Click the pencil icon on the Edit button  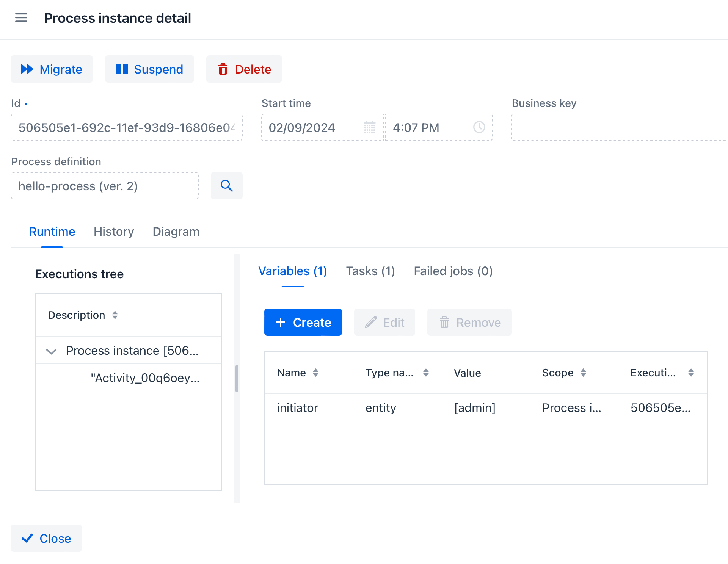(371, 322)
